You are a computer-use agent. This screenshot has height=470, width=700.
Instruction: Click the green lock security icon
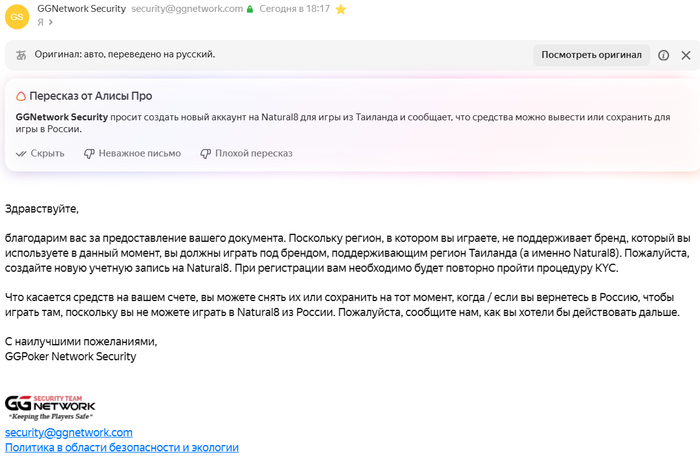point(250,9)
